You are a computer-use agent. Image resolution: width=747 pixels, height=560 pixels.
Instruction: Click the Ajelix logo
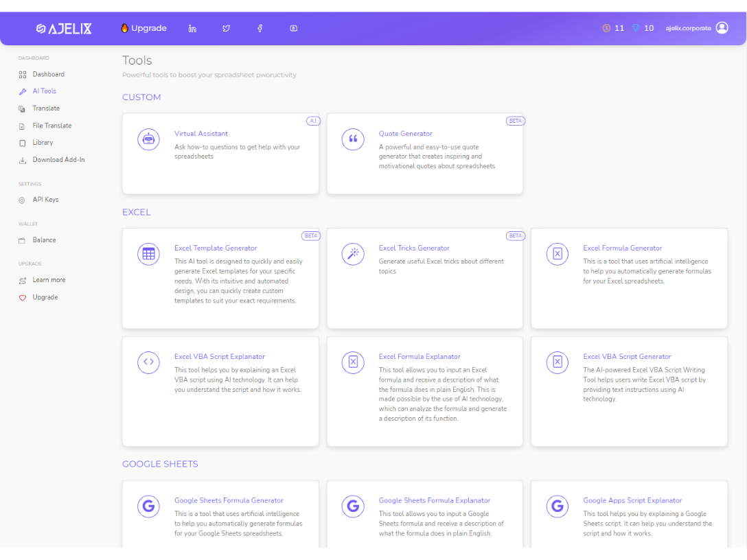click(x=63, y=28)
